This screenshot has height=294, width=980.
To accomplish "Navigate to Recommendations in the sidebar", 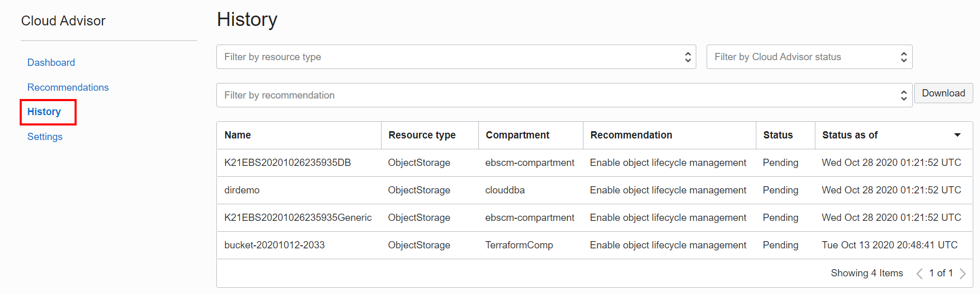I will tap(68, 88).
